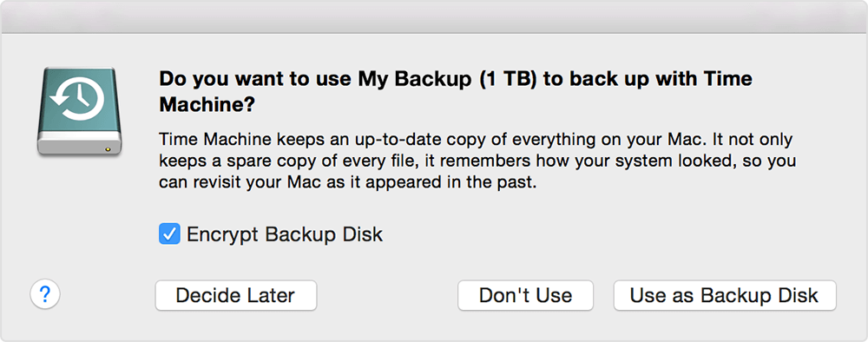Click the "keeps a spare copy" description line
The height and width of the screenshot is (342, 868).
[x=477, y=161]
